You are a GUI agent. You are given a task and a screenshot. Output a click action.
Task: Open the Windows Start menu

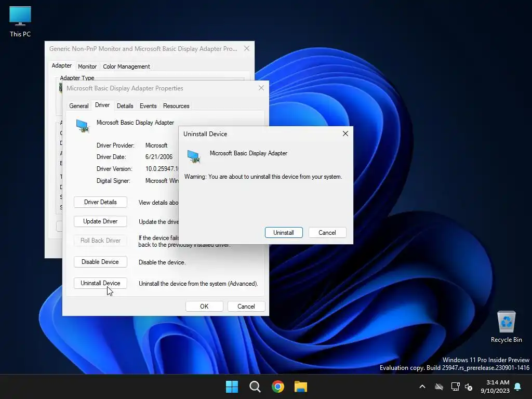coord(232,387)
